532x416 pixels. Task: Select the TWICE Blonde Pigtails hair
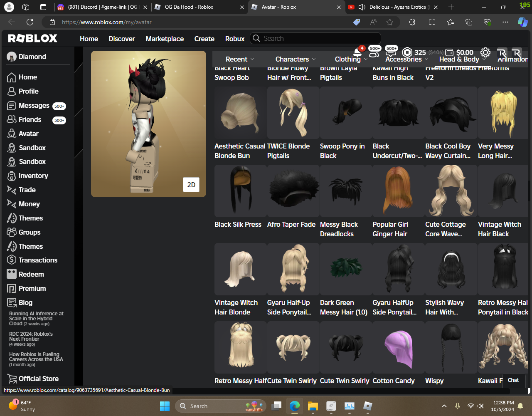293,113
